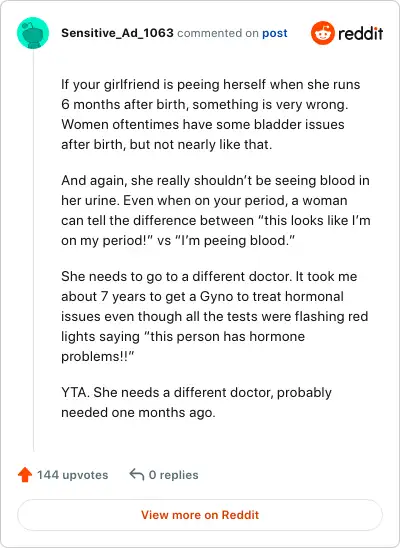The width and height of the screenshot is (400, 548).
Task: Click the first paragraph about bladder issues
Action: click(x=211, y=114)
